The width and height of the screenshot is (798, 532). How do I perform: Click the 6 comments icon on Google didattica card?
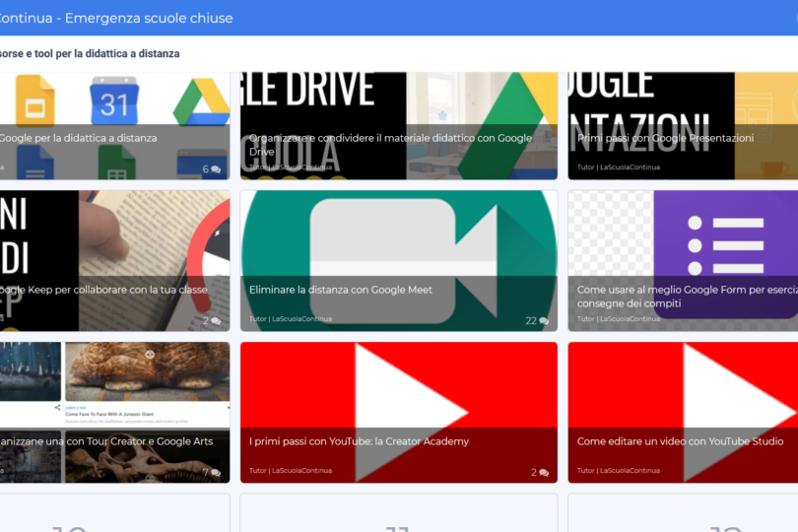[x=216, y=169]
